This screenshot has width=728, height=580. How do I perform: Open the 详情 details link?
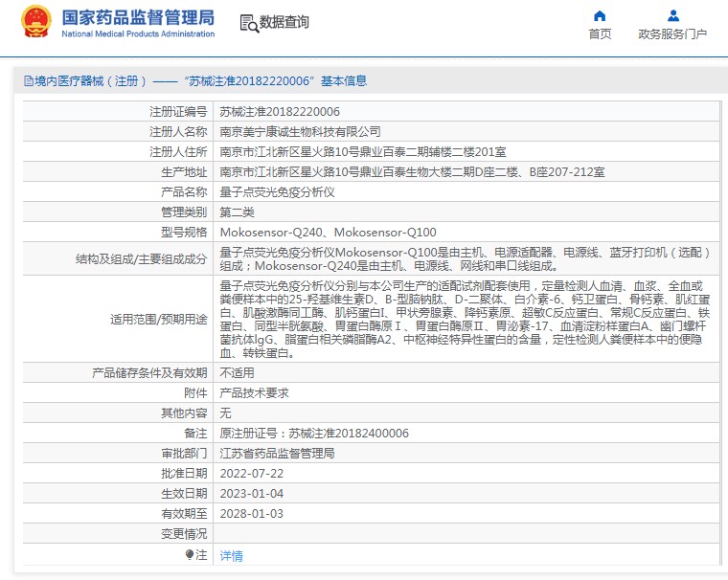click(x=231, y=555)
